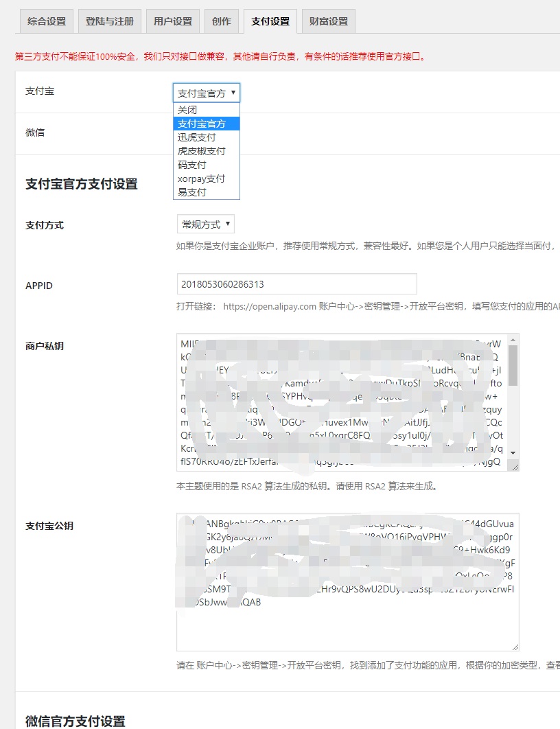Image resolution: width=560 pixels, height=729 pixels.
Task: Choose 支付宝官方 option in dropdown list
Action: (207, 124)
